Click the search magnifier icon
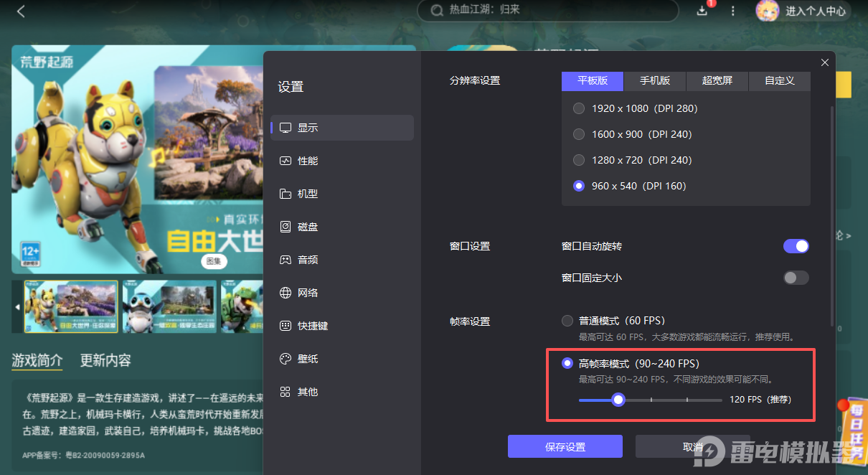The width and height of the screenshot is (868, 475). point(436,10)
